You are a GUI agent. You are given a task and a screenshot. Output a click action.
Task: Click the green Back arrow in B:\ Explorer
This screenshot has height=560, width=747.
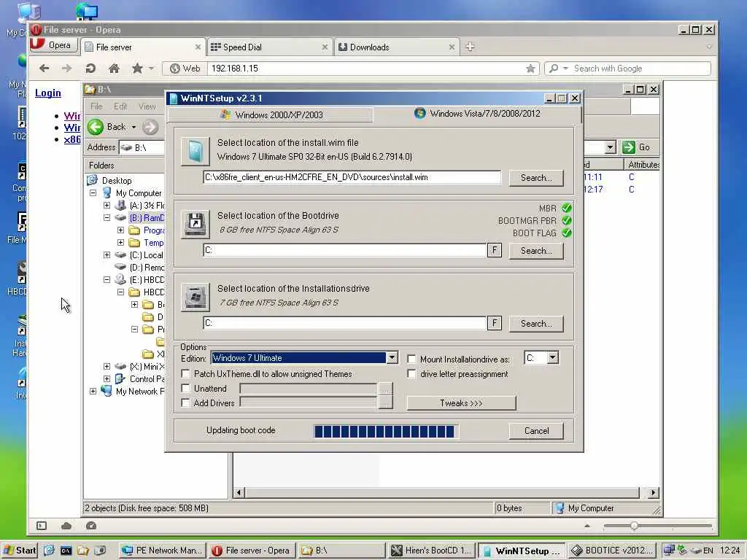(x=96, y=127)
